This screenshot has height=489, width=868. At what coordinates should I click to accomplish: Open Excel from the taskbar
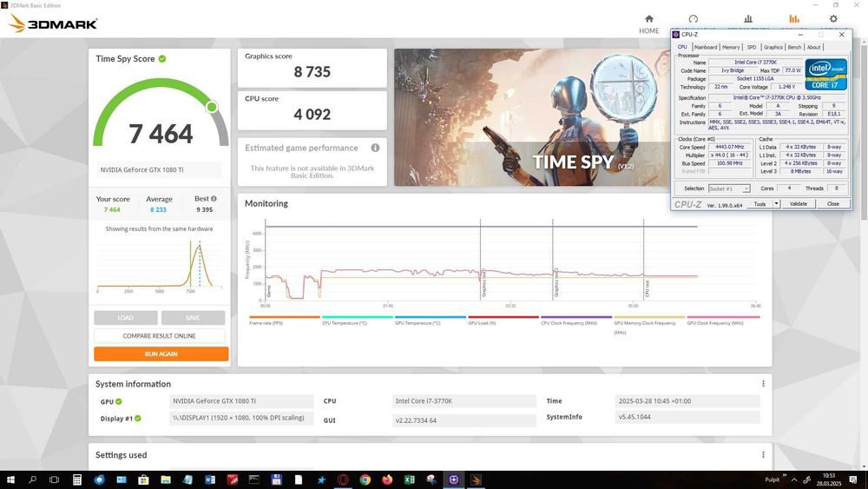(x=409, y=479)
